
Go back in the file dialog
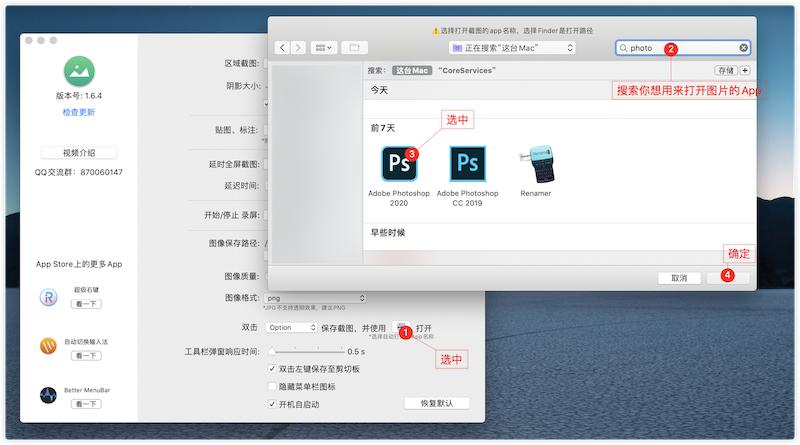(x=282, y=48)
